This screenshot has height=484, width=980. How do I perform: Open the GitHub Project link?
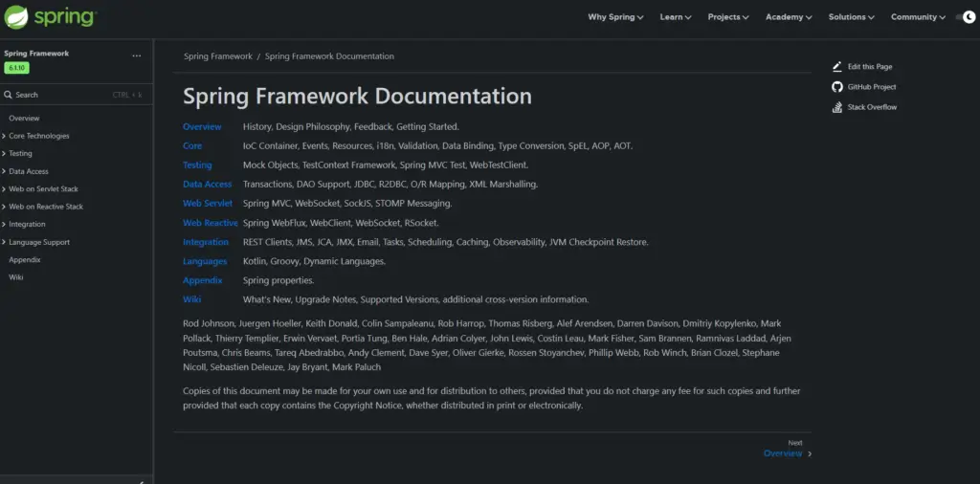tap(871, 87)
